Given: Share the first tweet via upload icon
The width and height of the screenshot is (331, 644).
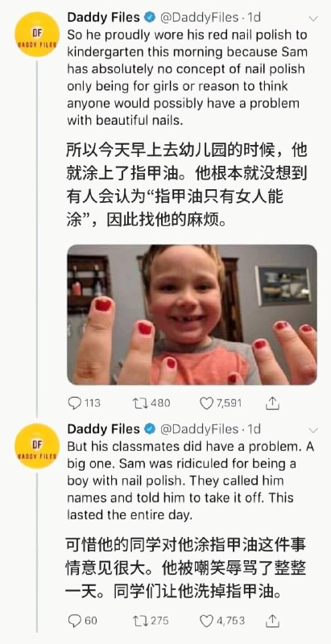Looking at the screenshot, I should (272, 403).
